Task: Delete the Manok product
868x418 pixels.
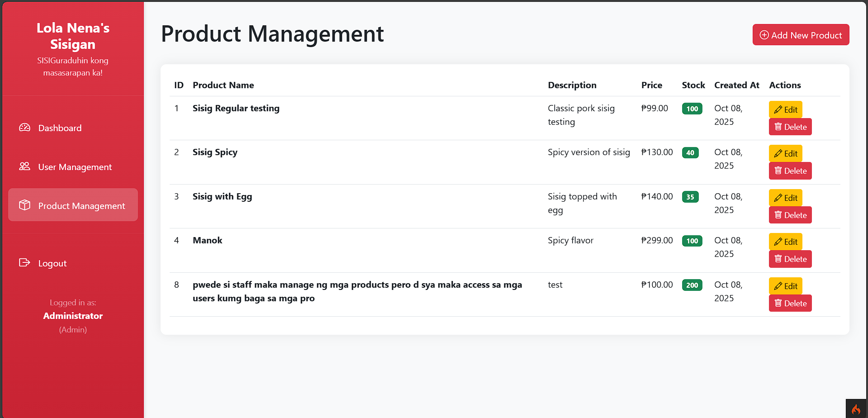Action: coord(790,259)
